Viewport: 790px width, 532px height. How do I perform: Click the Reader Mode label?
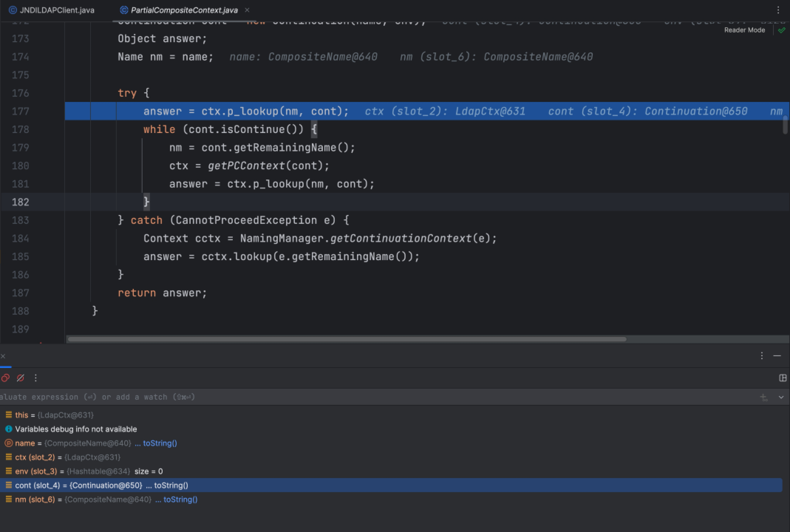745,30
